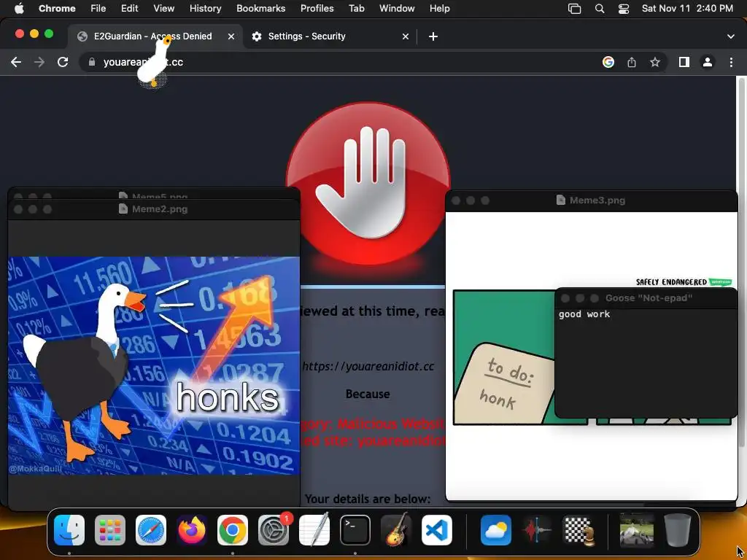Open the Chrome profile avatar
Image resolution: width=747 pixels, height=560 pixels.
click(x=708, y=62)
